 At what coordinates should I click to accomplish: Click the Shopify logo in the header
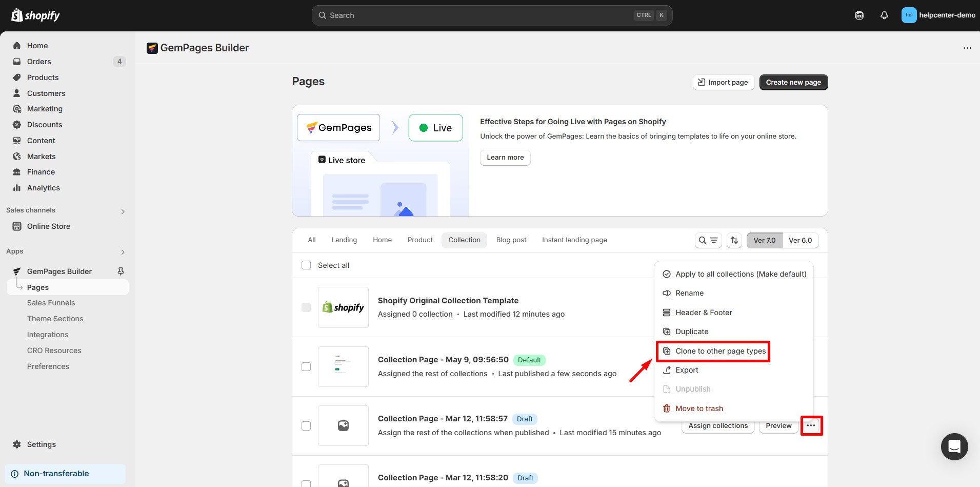point(35,15)
